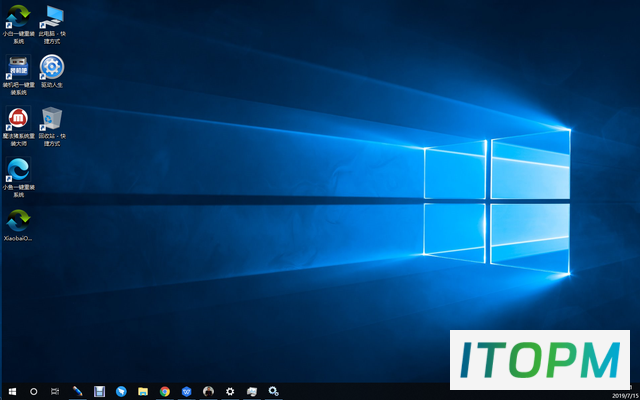The width and height of the screenshot is (640, 400).
Task: Select the 魔法猪系统重装大师 desktop shortcut
Action: [18, 126]
